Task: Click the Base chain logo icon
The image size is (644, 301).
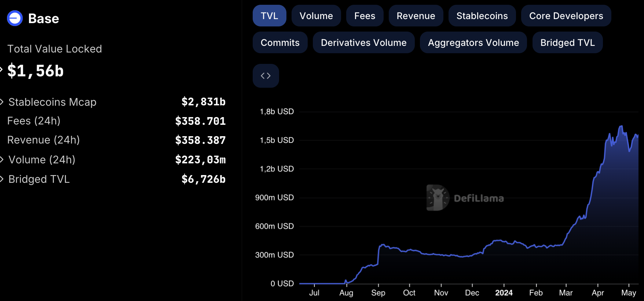Action: tap(15, 18)
